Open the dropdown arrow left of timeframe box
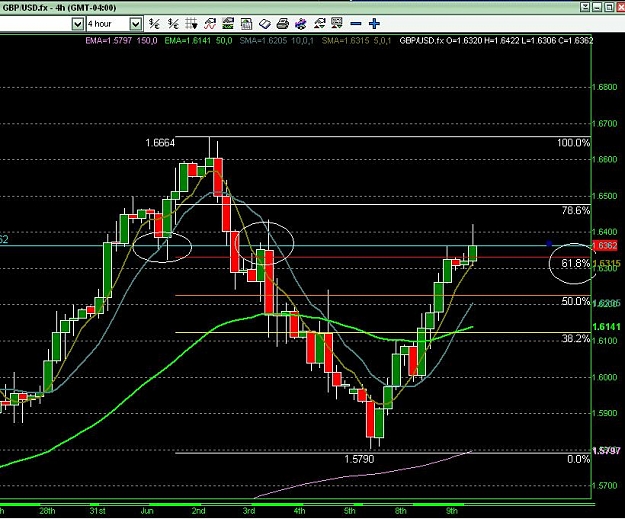The image size is (625, 519). pos(78,24)
